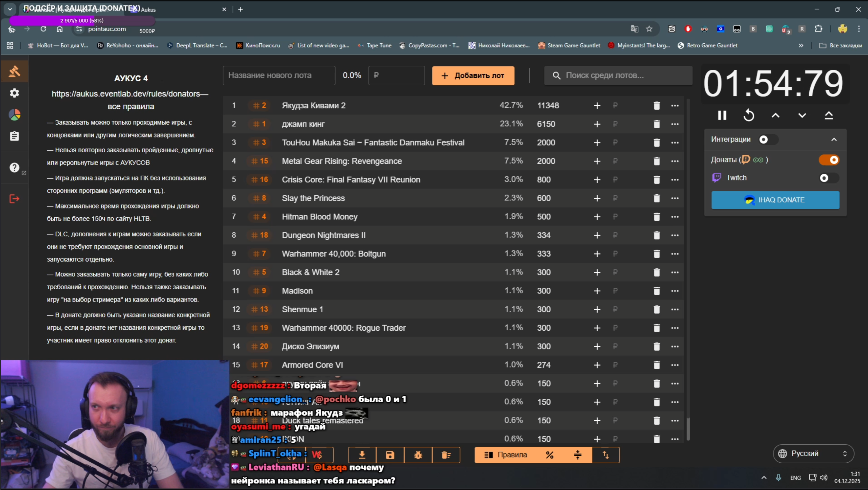Toggle the Интеграции switch
868x490 pixels.
click(768, 139)
